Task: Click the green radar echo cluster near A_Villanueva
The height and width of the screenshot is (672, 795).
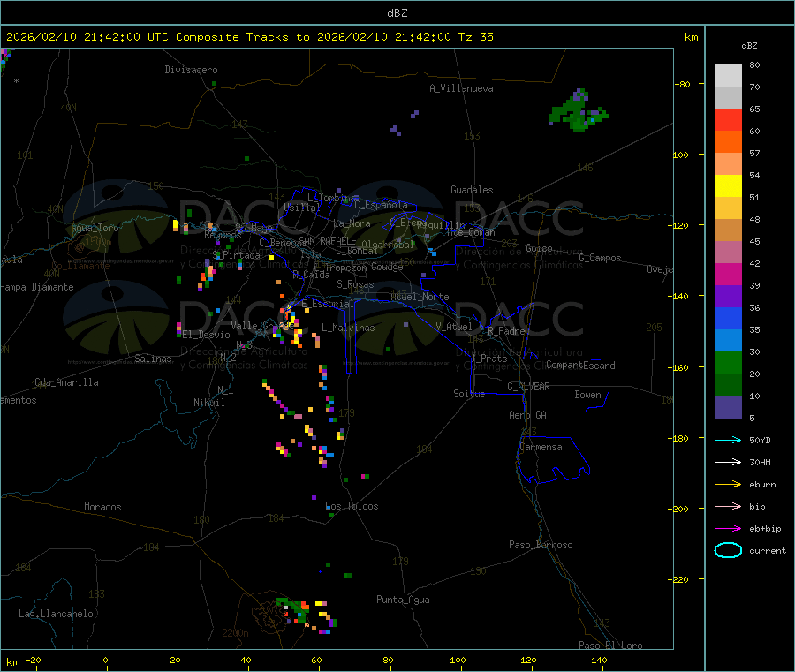Action: tap(579, 111)
